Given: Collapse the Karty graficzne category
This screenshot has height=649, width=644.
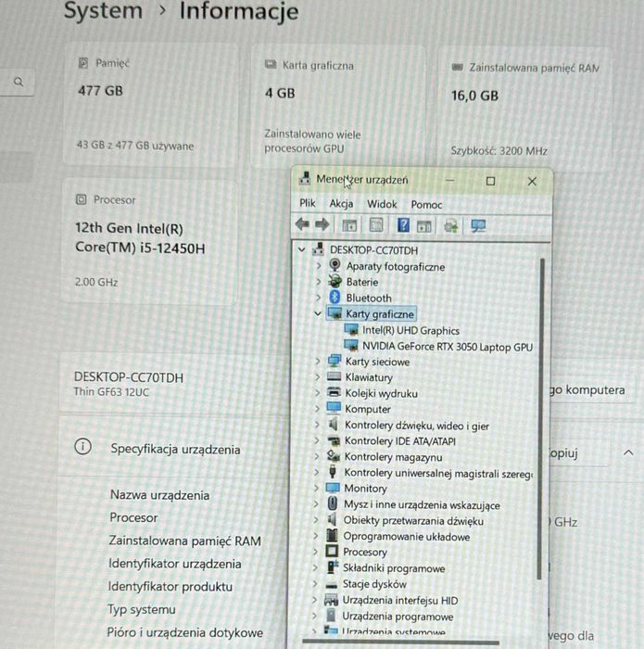Looking at the screenshot, I should [318, 313].
